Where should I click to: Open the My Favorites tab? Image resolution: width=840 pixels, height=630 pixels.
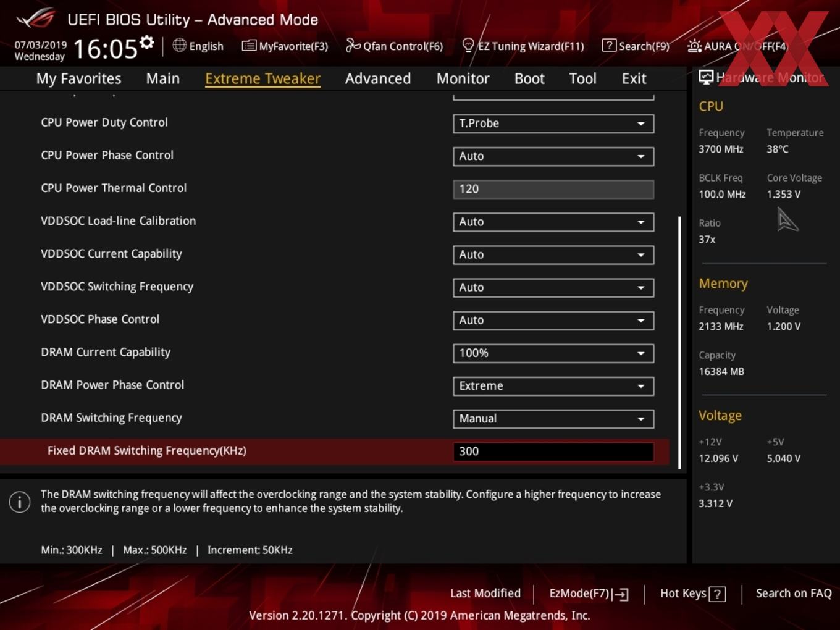(78, 78)
